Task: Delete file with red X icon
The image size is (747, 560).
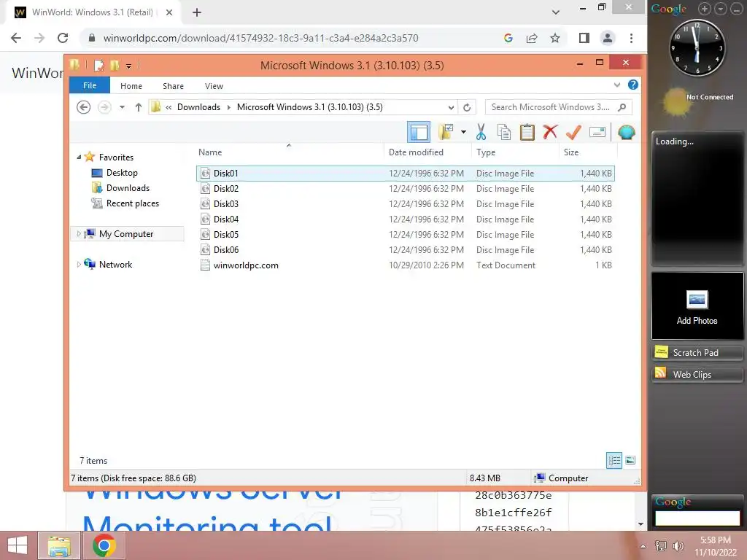Action: point(550,132)
